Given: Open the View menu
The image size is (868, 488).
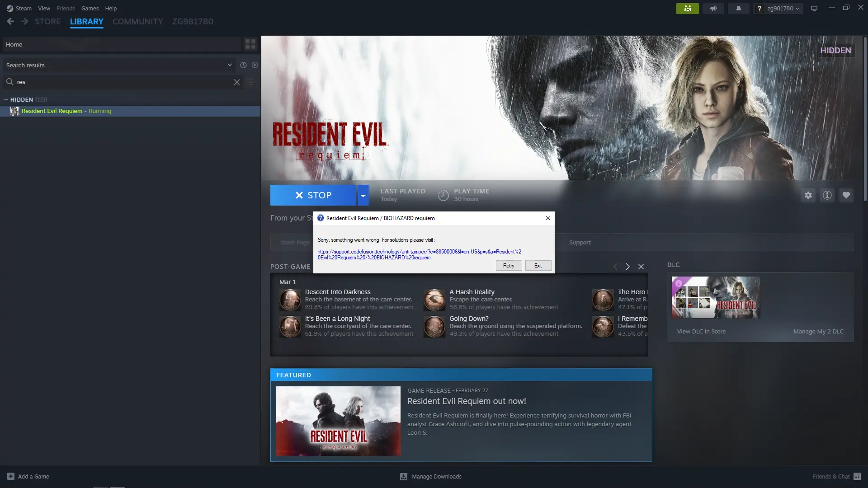Looking at the screenshot, I should tap(44, 8).
